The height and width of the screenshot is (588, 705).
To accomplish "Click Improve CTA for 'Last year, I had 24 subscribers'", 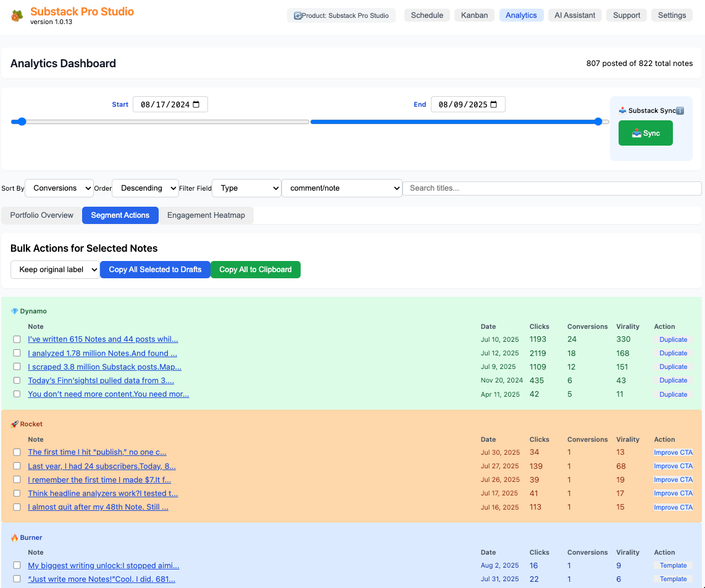I will pyautogui.click(x=673, y=466).
